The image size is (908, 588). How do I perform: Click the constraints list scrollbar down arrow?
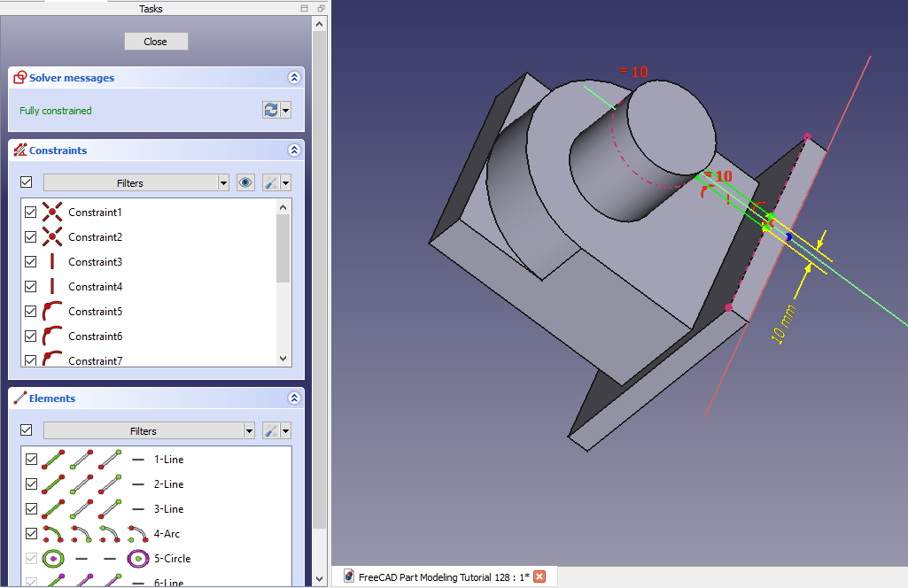[x=283, y=359]
